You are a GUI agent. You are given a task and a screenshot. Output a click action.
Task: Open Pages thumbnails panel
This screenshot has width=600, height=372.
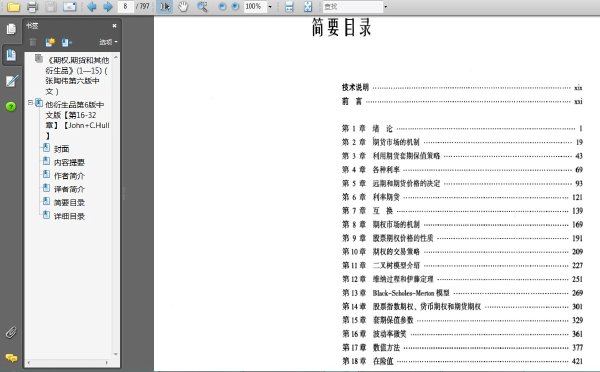coord(11,29)
